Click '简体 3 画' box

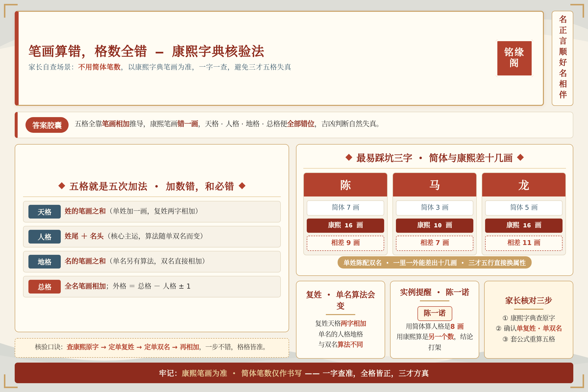pyautogui.click(x=434, y=208)
